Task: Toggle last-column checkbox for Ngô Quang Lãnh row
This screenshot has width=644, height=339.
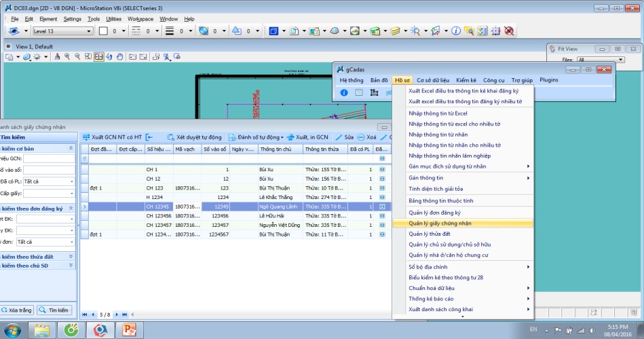Action: point(382,206)
